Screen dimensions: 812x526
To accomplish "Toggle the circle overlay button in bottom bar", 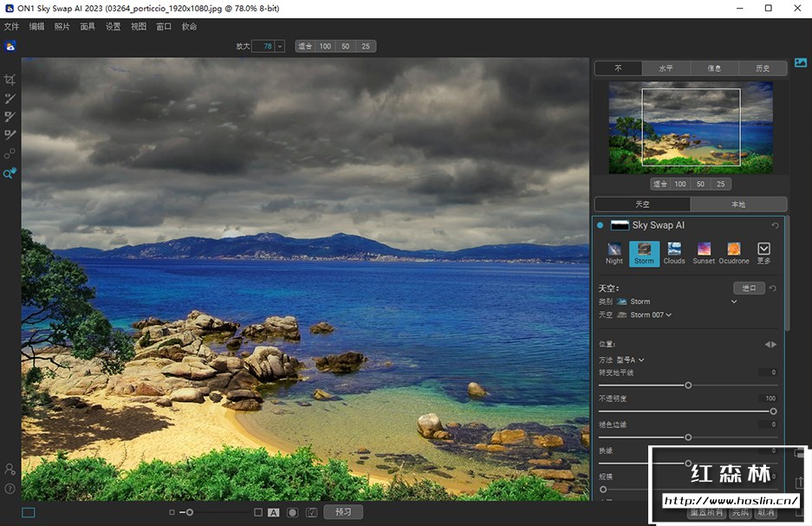I will (x=293, y=512).
